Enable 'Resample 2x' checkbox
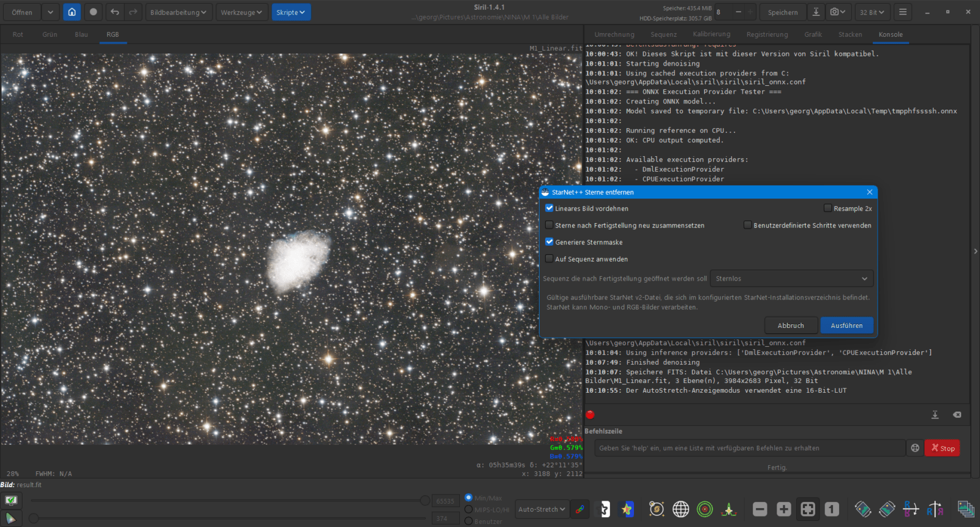Viewport: 980px width, 527px height. 827,208
